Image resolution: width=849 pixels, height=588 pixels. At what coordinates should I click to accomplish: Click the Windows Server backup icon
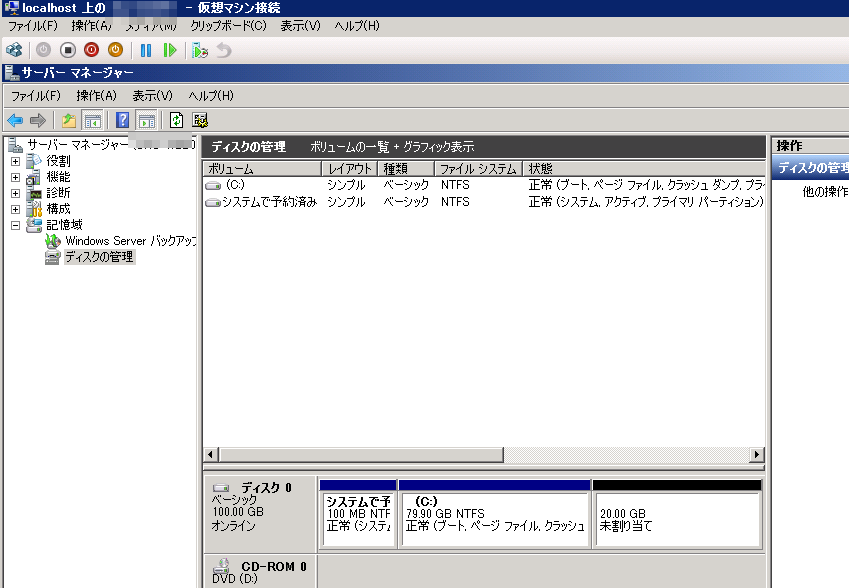53,241
